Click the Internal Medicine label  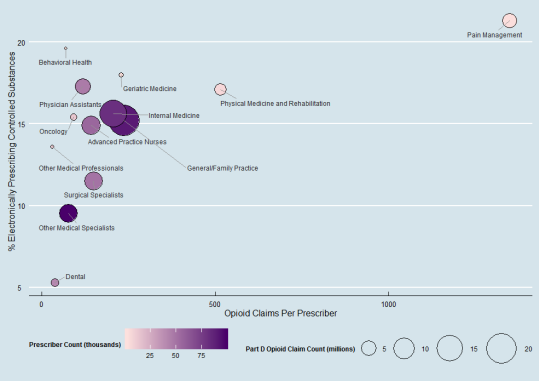[174, 116]
